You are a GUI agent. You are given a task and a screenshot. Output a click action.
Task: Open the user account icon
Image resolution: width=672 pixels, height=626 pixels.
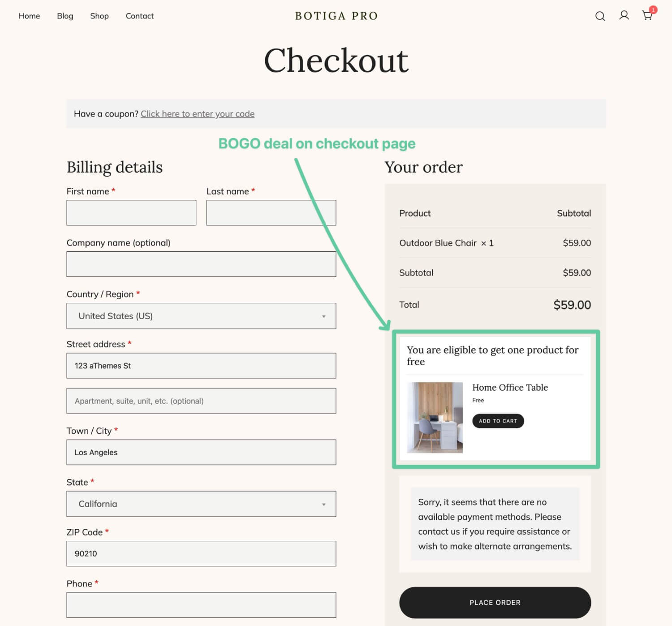click(x=624, y=15)
